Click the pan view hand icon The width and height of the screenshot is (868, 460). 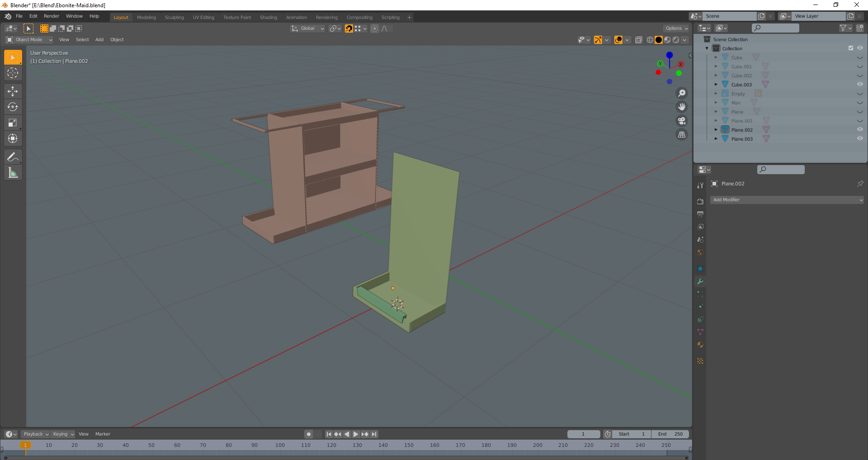(682, 107)
